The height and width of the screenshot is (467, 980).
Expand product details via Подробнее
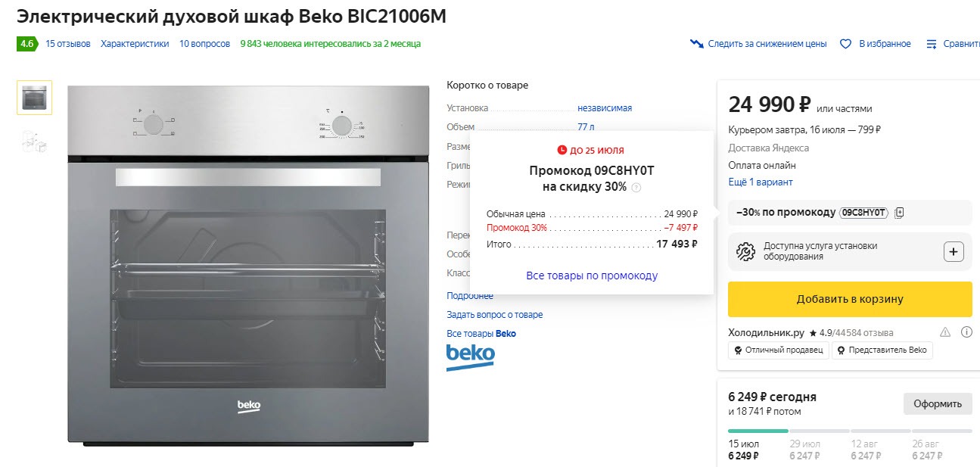click(469, 295)
